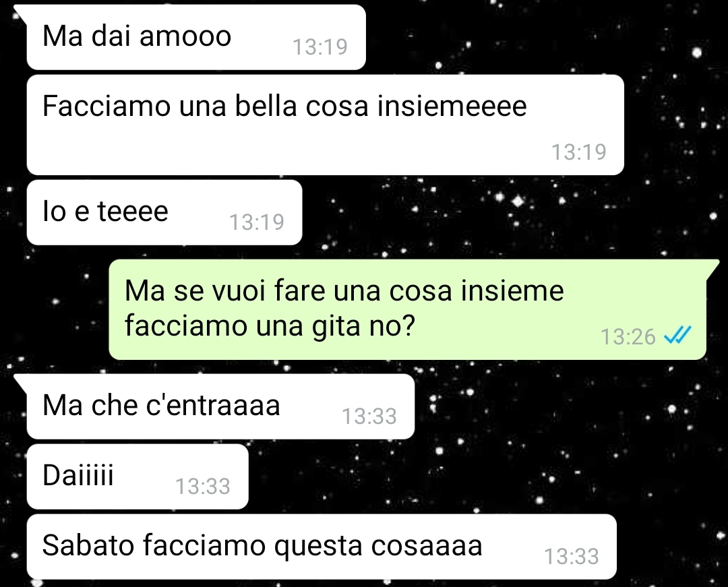This screenshot has height=587, width=728.
Task: Click the 13:19 timestamp on 'Facciamo' message
Action: (x=579, y=152)
